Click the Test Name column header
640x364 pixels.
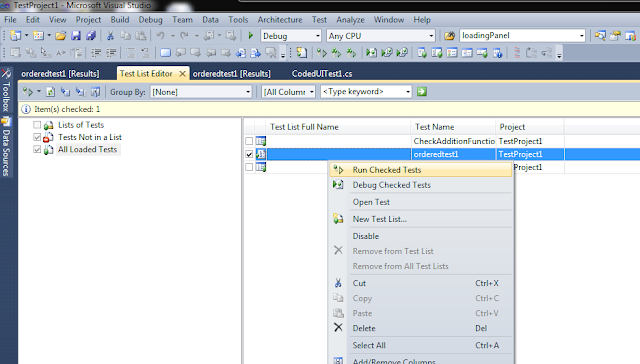click(x=453, y=127)
